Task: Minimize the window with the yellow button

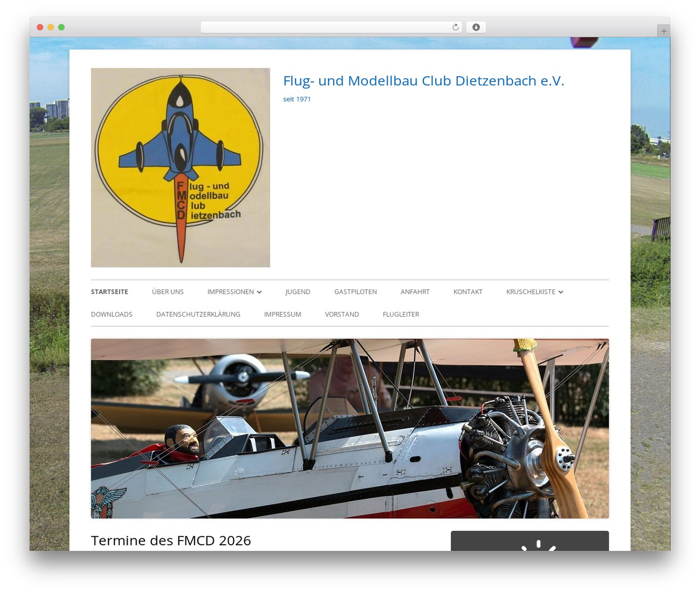Action: [x=51, y=27]
